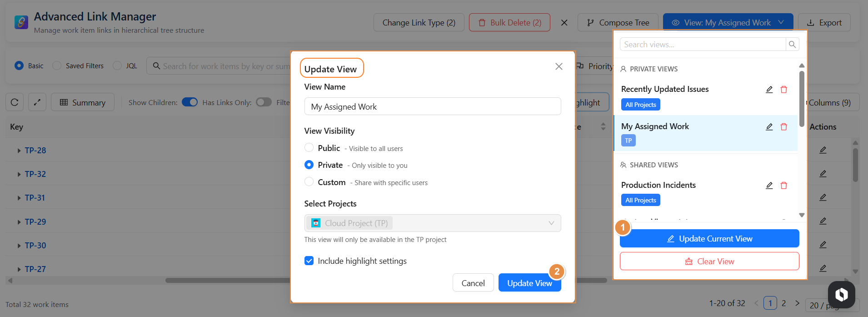The width and height of the screenshot is (868, 317).
Task: Toggle the Show Children switch
Action: 190,102
